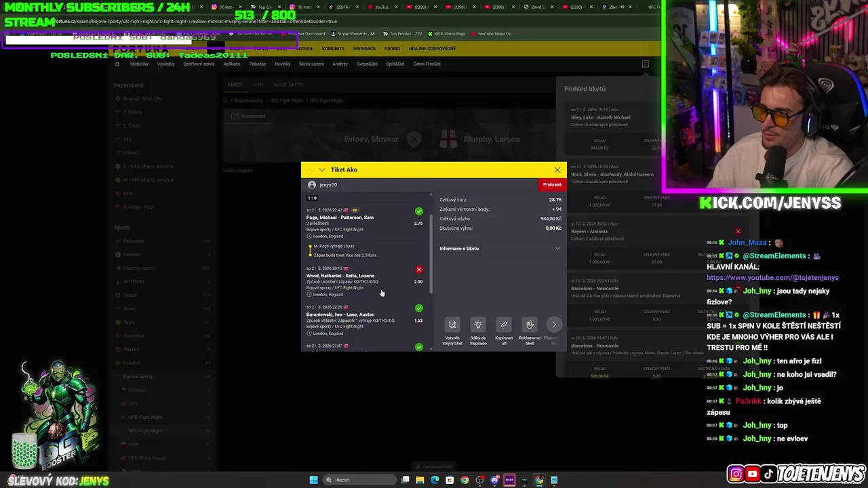Open Microsoft Edge from taskbar
Viewport: 868px width, 488px height.
435,480
